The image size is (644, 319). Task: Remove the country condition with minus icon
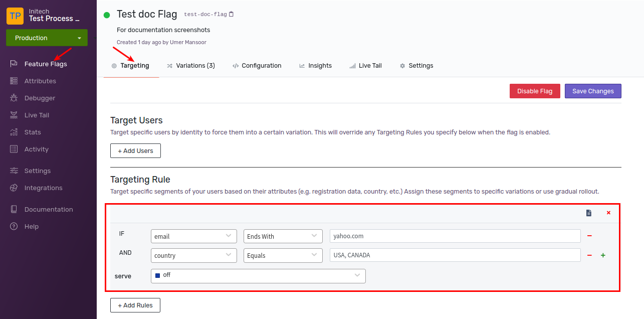click(589, 255)
